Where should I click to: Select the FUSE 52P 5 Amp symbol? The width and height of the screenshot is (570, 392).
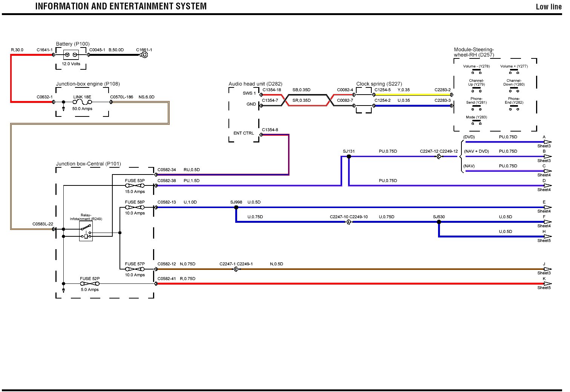90,284
